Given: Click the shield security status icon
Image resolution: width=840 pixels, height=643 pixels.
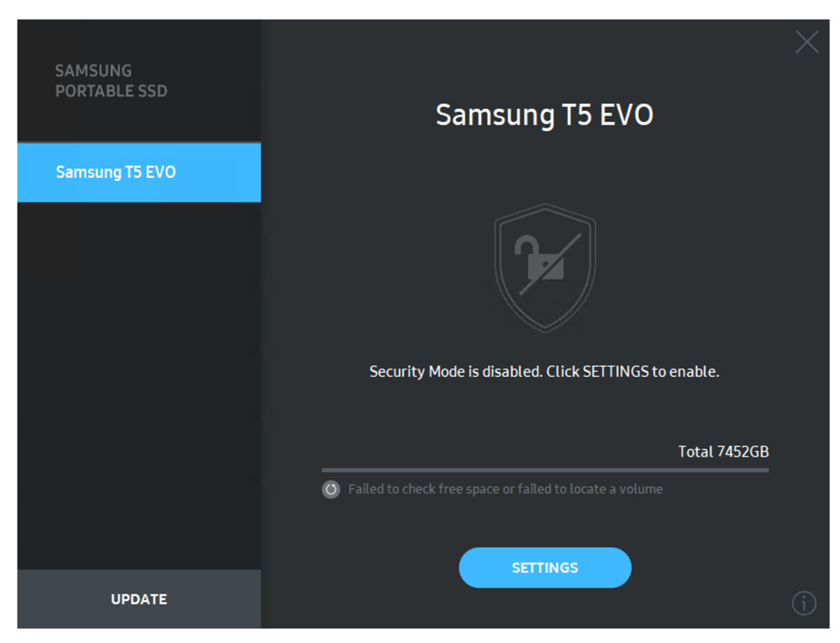Looking at the screenshot, I should [545, 268].
